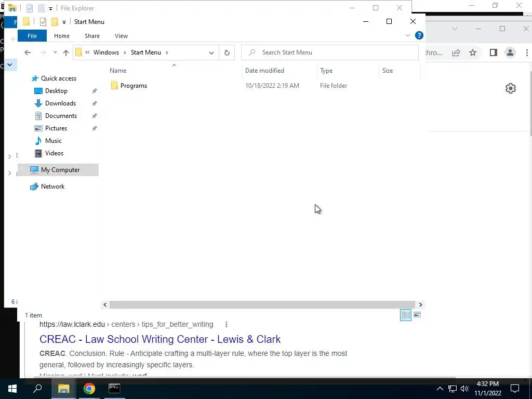This screenshot has width=532, height=399.
Task: Select My Computer in navigation pane
Action: [58, 170]
